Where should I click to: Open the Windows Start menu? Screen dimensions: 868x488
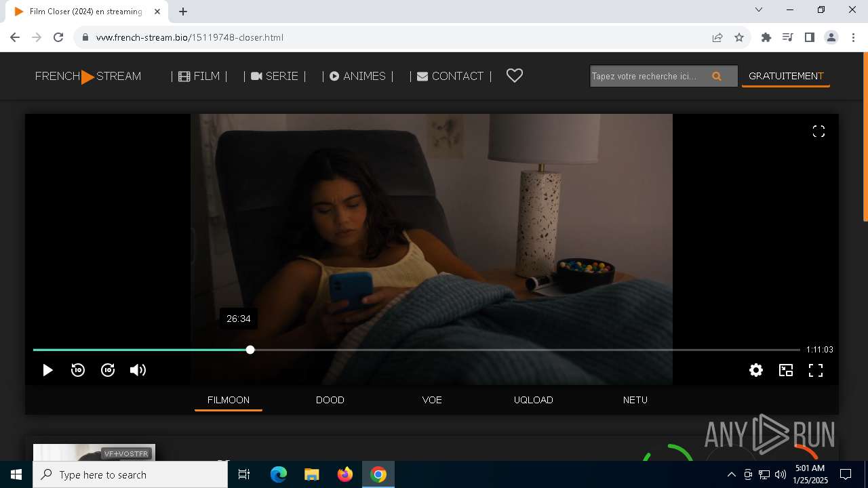click(x=16, y=474)
